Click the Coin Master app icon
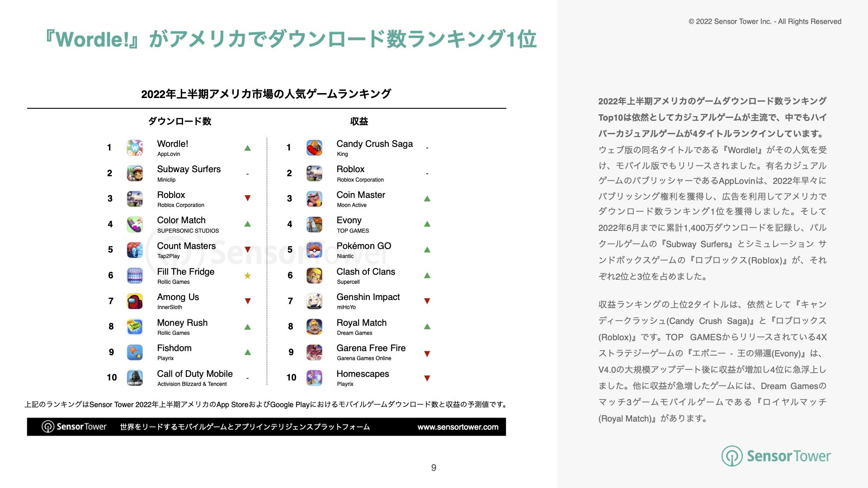868x488 pixels. 314,199
